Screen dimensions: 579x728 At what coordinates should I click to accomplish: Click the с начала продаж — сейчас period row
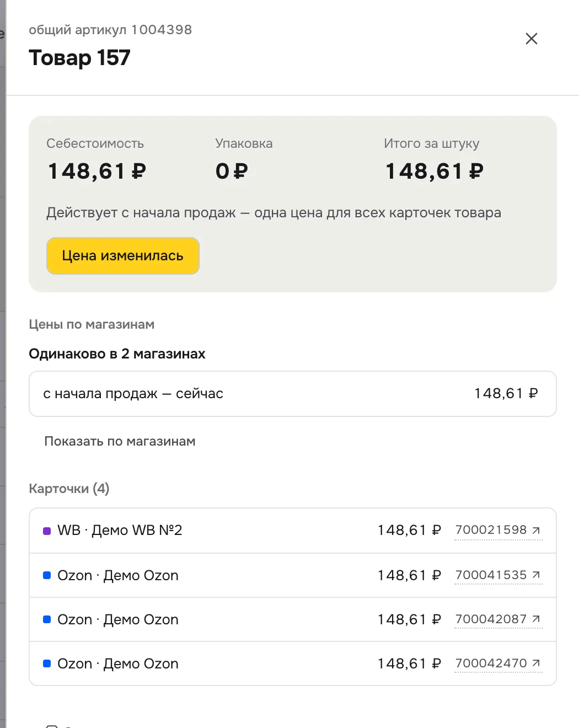(293, 394)
